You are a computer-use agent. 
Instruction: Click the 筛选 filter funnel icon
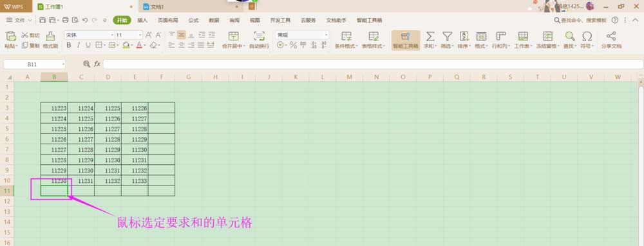click(x=447, y=37)
